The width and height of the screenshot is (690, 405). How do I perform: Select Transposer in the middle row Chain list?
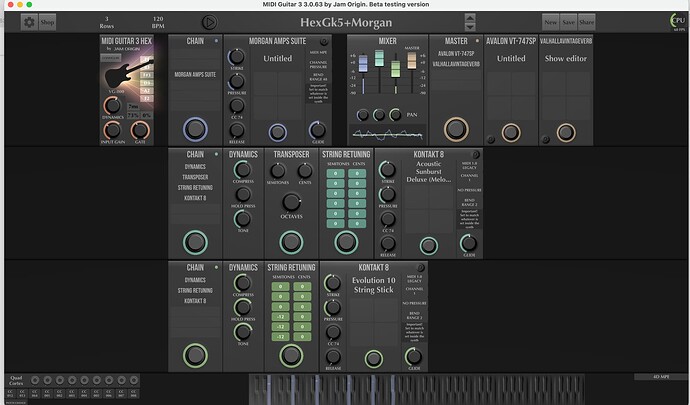tap(195, 177)
